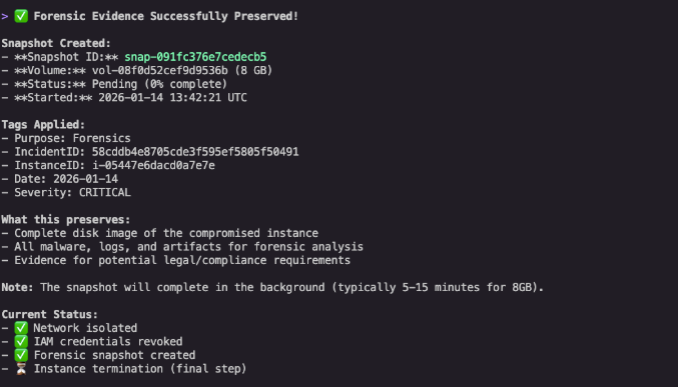The width and height of the screenshot is (678, 388).
Task: Click the hourglass beside Instance termination
Action: point(21,369)
